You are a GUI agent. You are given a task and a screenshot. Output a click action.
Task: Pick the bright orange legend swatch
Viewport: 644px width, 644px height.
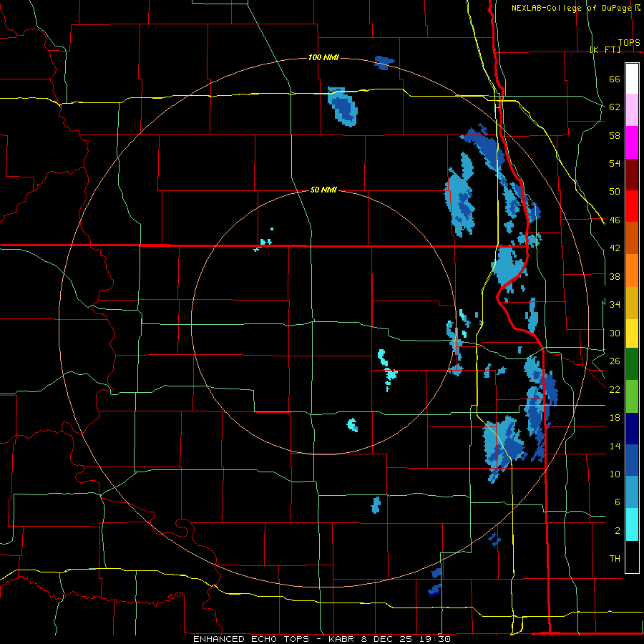tap(632, 270)
